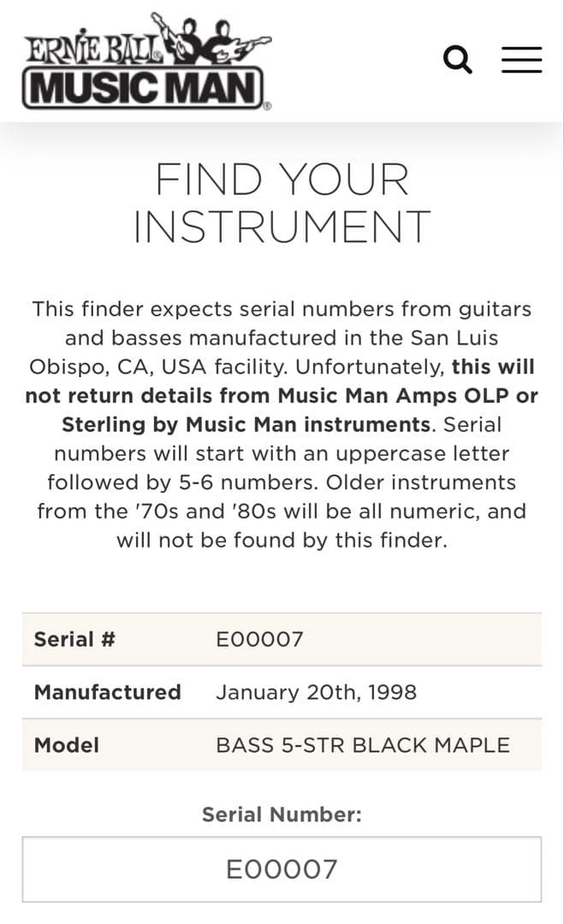Click the Serial Number input field

tap(282, 869)
